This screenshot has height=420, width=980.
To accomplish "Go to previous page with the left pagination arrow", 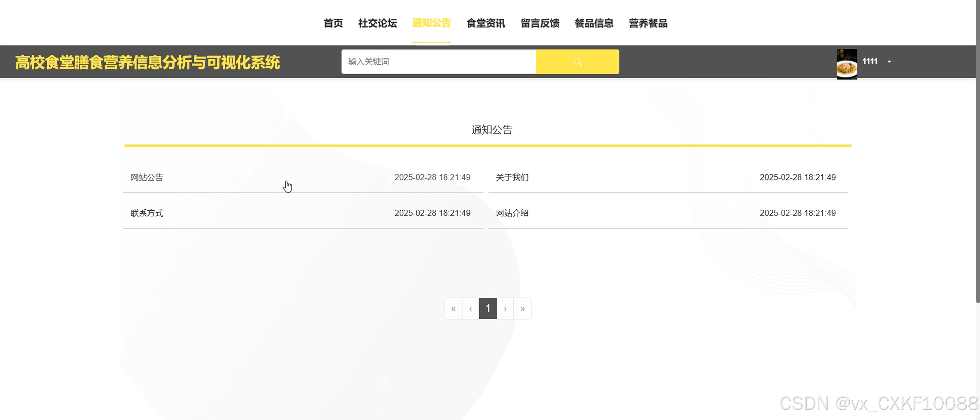I will coord(471,308).
